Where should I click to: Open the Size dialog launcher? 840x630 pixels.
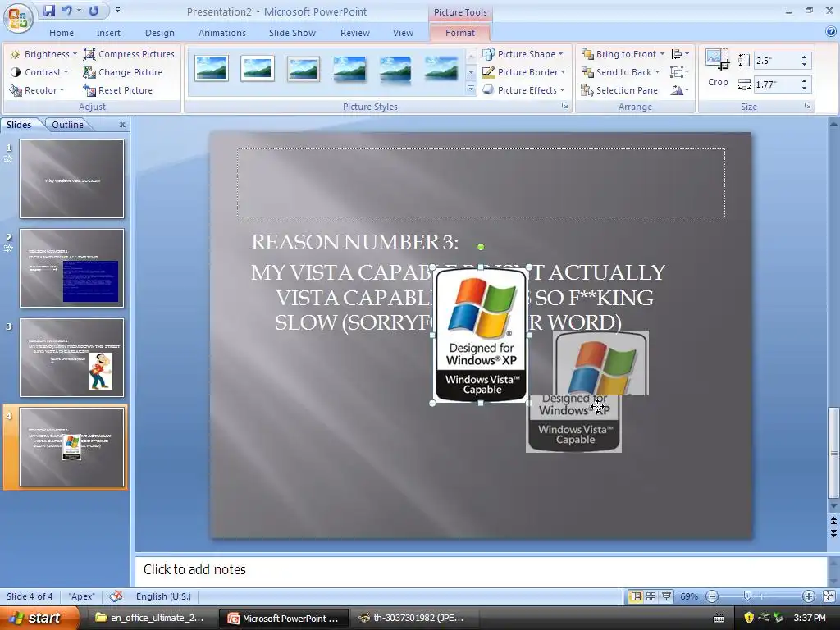coord(807,106)
